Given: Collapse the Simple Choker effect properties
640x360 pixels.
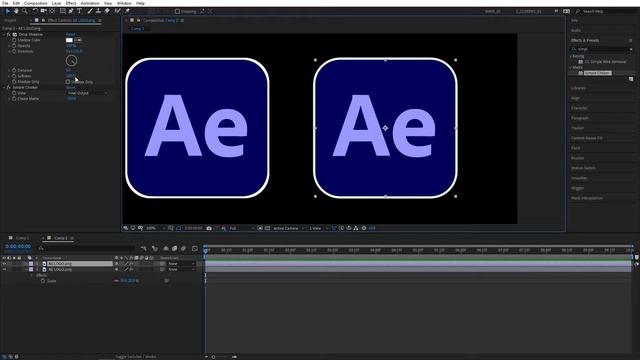Looking at the screenshot, I should point(4,87).
